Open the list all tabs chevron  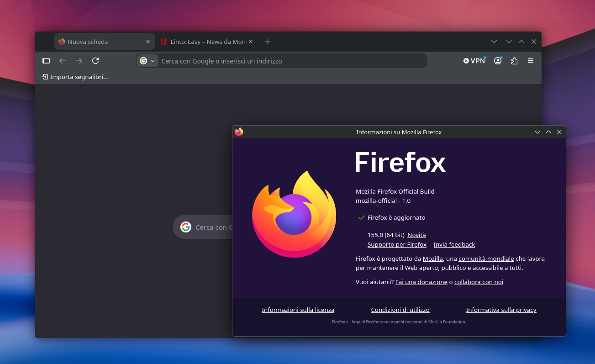coord(494,42)
